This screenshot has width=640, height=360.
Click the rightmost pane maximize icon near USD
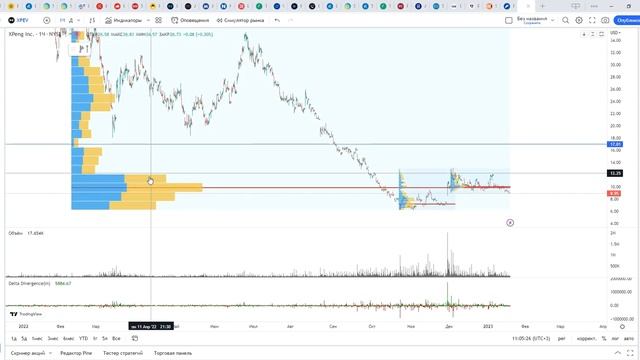[601, 34]
